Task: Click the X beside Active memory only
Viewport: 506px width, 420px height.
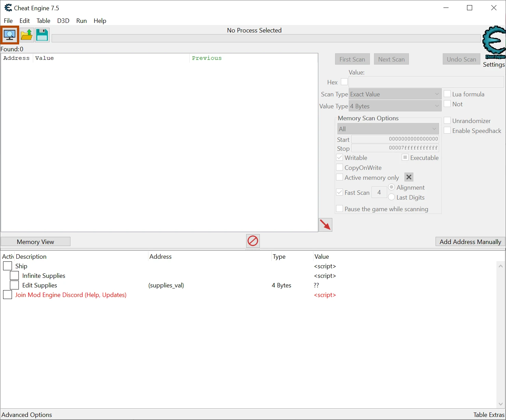Action: pos(409,177)
